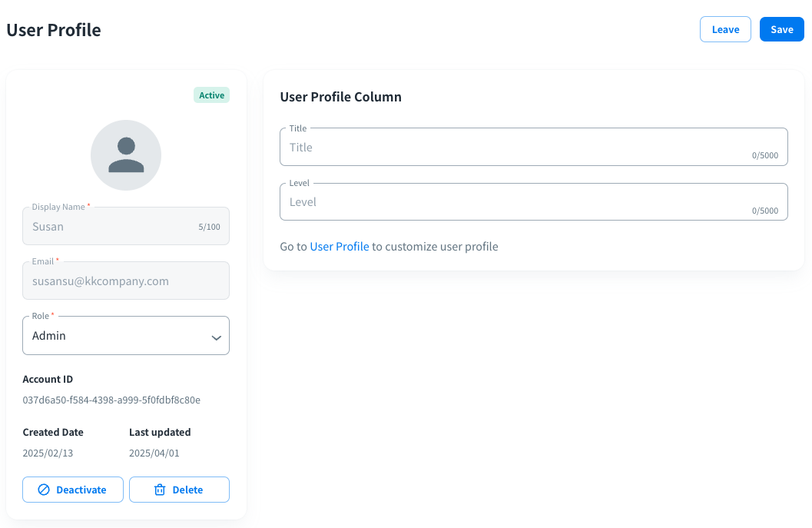Screen dimensions: 812x528
Task: Click the Account ID value text
Action: point(111,400)
